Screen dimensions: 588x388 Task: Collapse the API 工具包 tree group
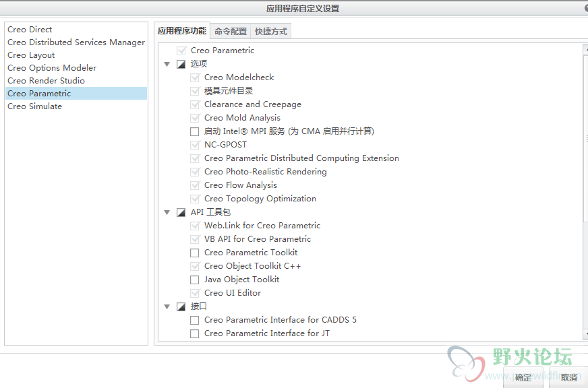[x=167, y=212]
